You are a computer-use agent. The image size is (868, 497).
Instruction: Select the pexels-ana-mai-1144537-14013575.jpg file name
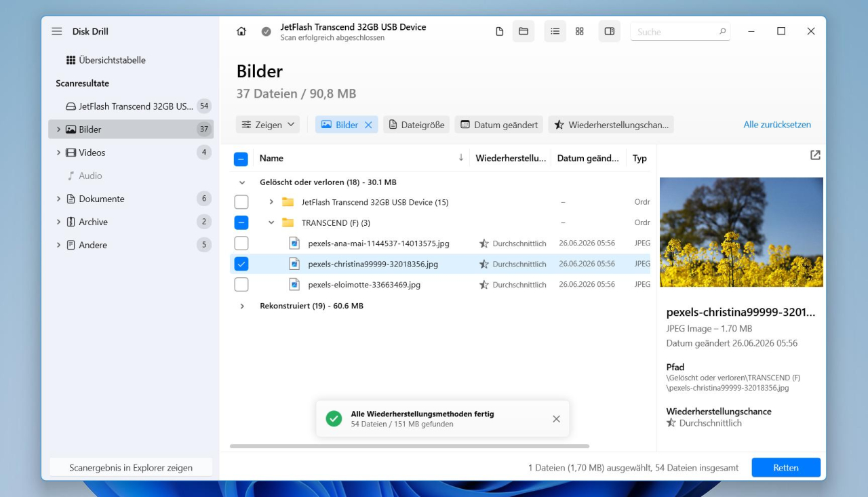[x=378, y=243]
